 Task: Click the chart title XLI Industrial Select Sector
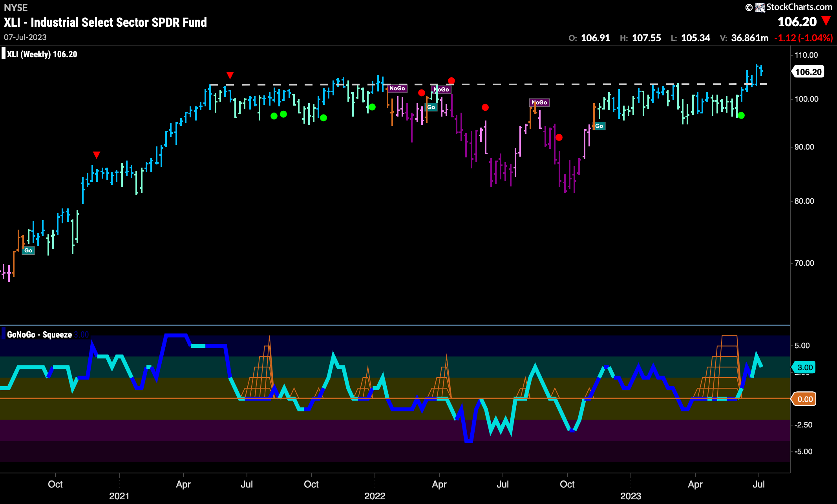tap(105, 22)
